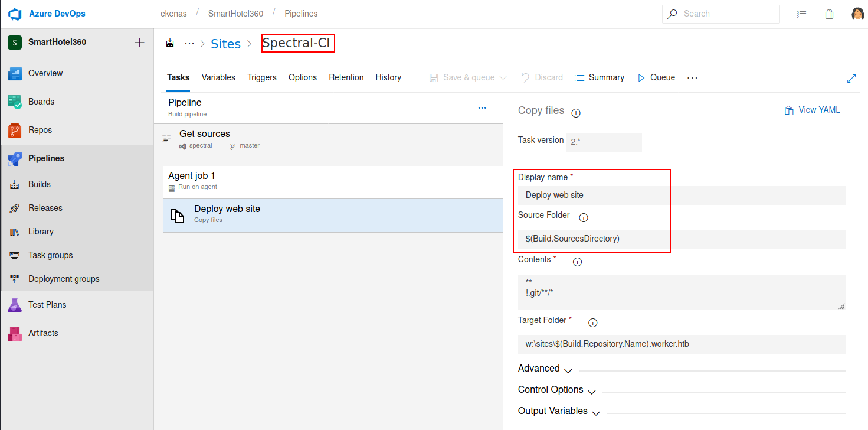
Task: Click the Artifacts package icon
Action: tap(15, 333)
